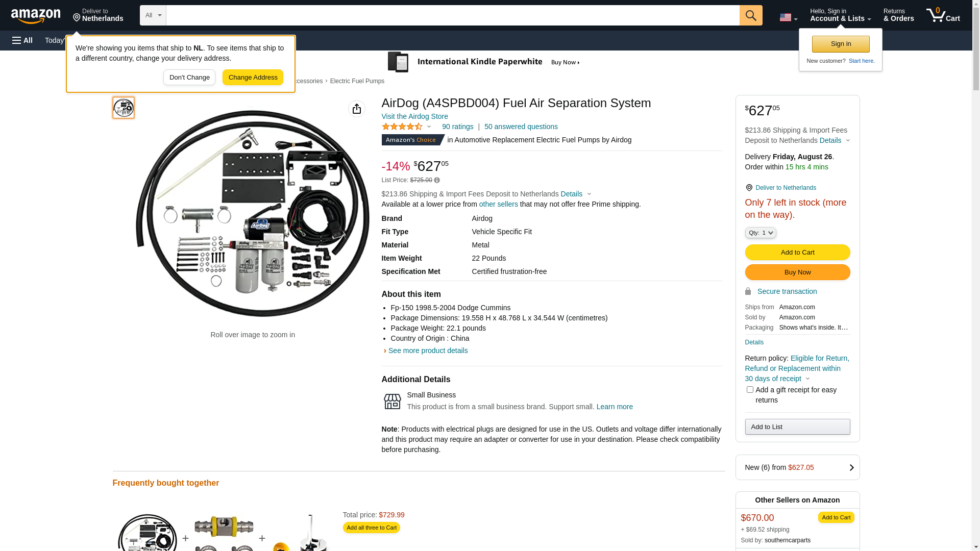The image size is (980, 551).
Task: Open Returns & Orders
Action: pyautogui.click(x=898, y=15)
